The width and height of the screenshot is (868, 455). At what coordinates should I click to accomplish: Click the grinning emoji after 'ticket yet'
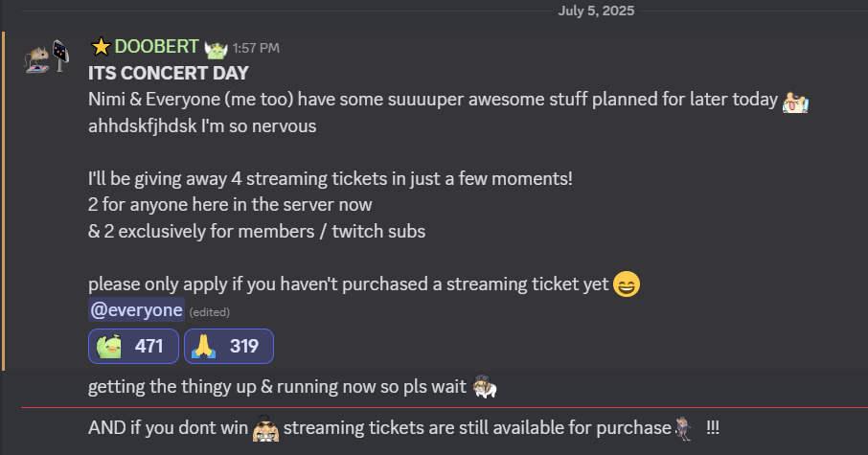[x=627, y=284]
